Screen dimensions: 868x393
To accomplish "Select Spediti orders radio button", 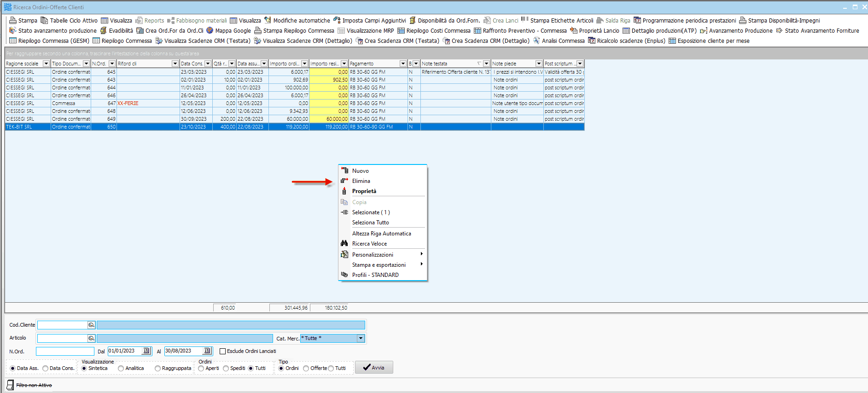I will (x=226, y=368).
